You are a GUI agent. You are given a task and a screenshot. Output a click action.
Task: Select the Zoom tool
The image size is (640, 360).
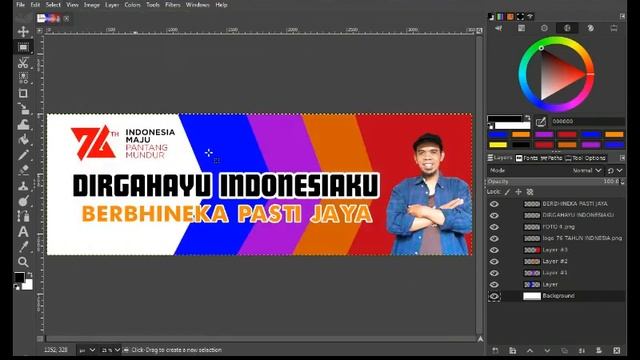(23, 262)
